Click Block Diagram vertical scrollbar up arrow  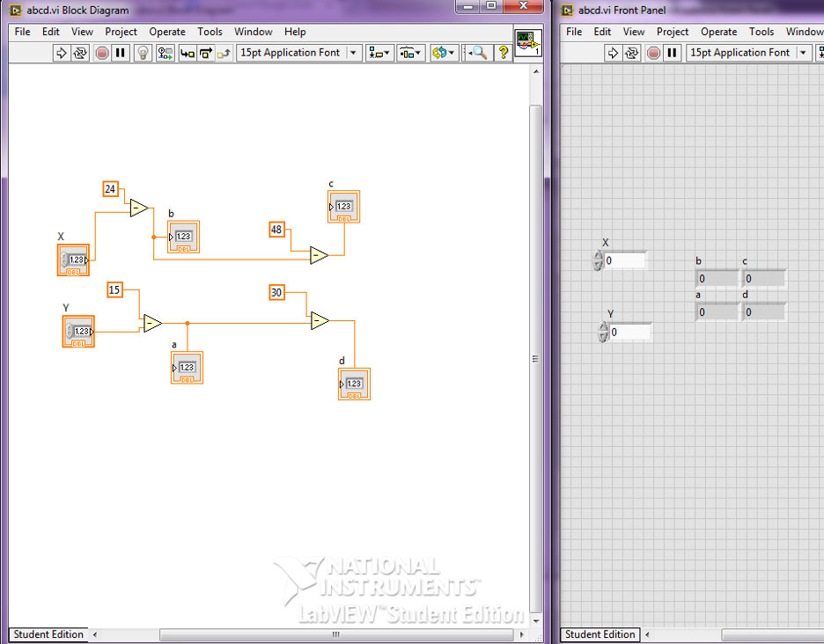pyautogui.click(x=536, y=71)
